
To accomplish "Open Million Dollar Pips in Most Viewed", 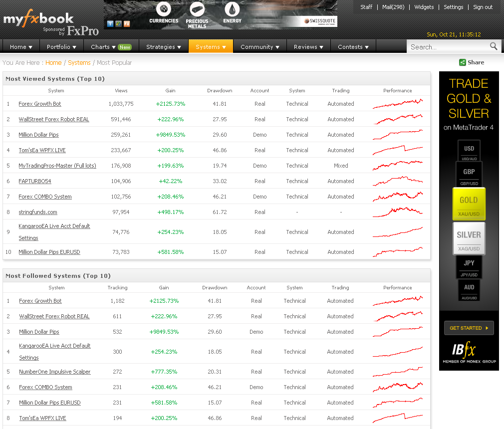I will click(x=38, y=135).
